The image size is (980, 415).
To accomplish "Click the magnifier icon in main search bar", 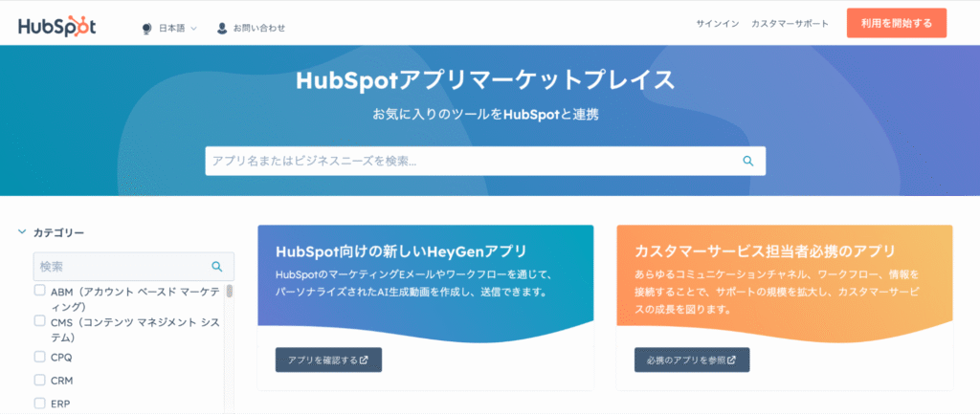I will point(748,161).
